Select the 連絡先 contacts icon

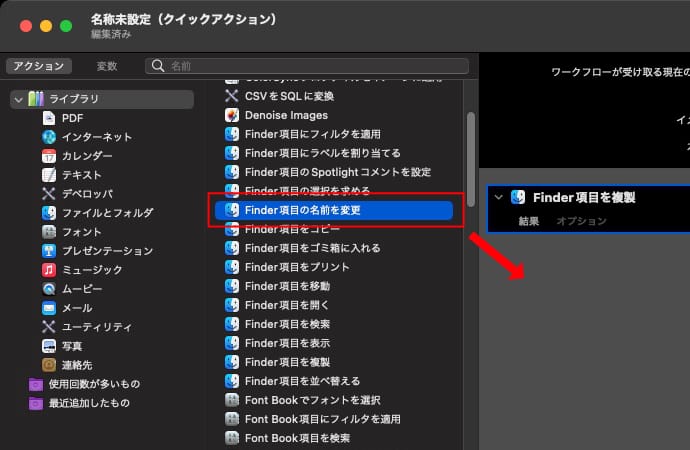[49, 365]
